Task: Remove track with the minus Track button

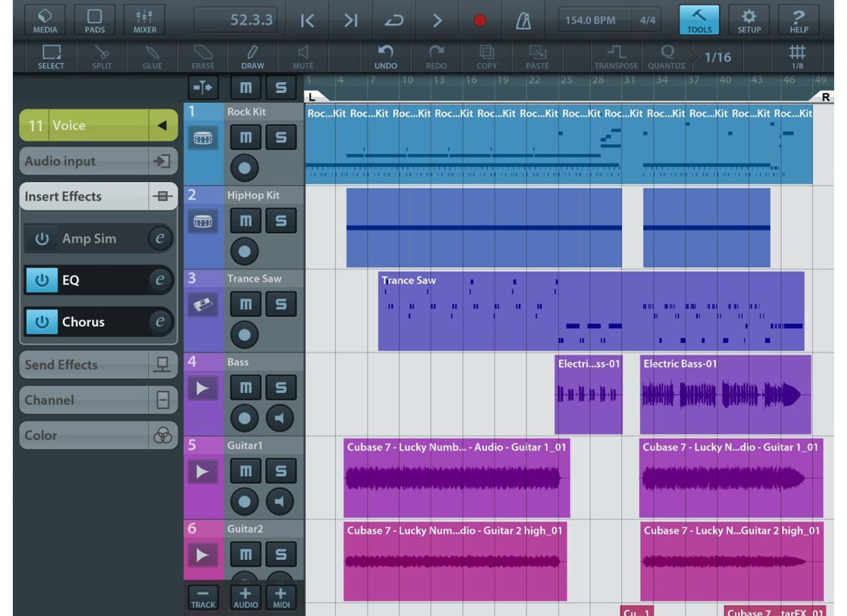Action: click(x=203, y=597)
